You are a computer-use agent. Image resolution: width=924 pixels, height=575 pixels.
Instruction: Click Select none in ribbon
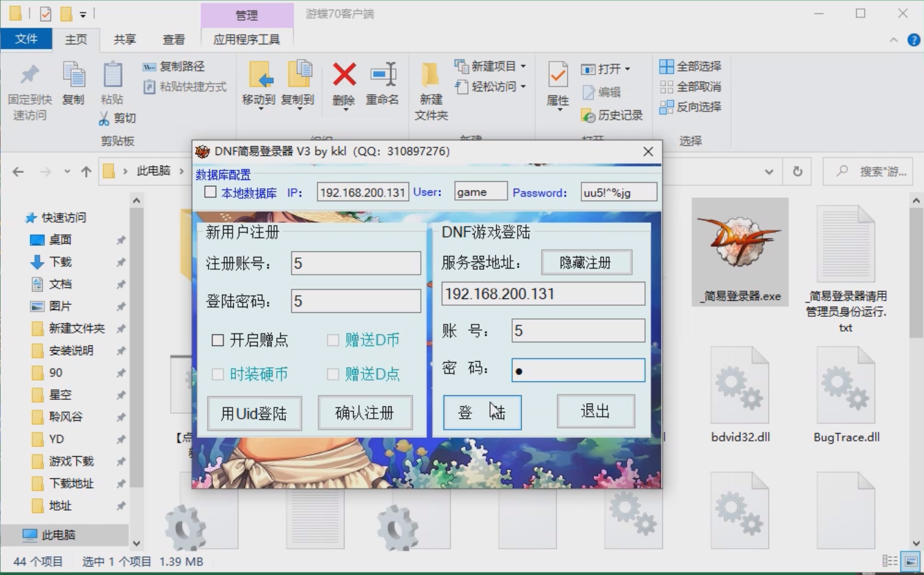point(690,86)
